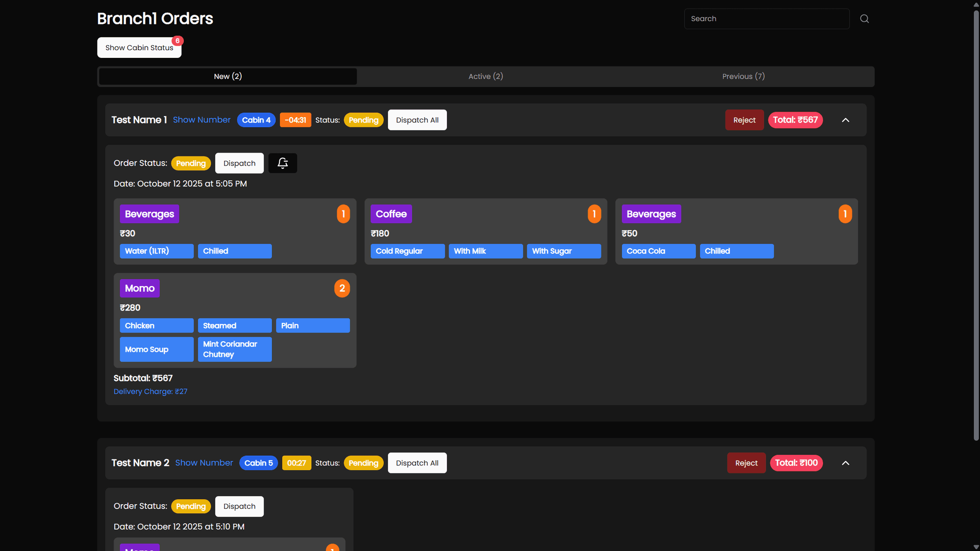Switch to the Active (2) tab
This screenshot has width=980, height=551.
coord(485,76)
